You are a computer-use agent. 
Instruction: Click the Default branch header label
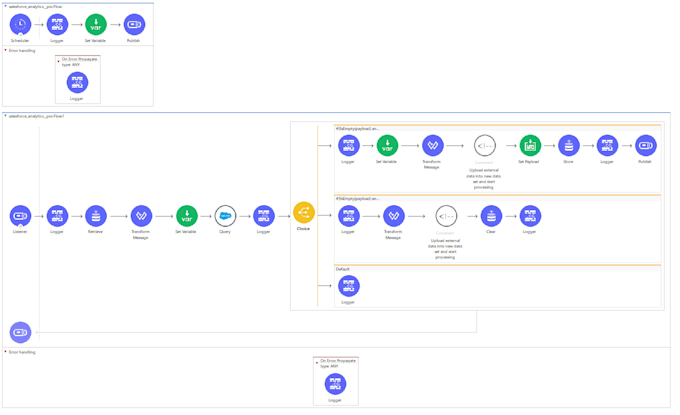click(x=343, y=269)
